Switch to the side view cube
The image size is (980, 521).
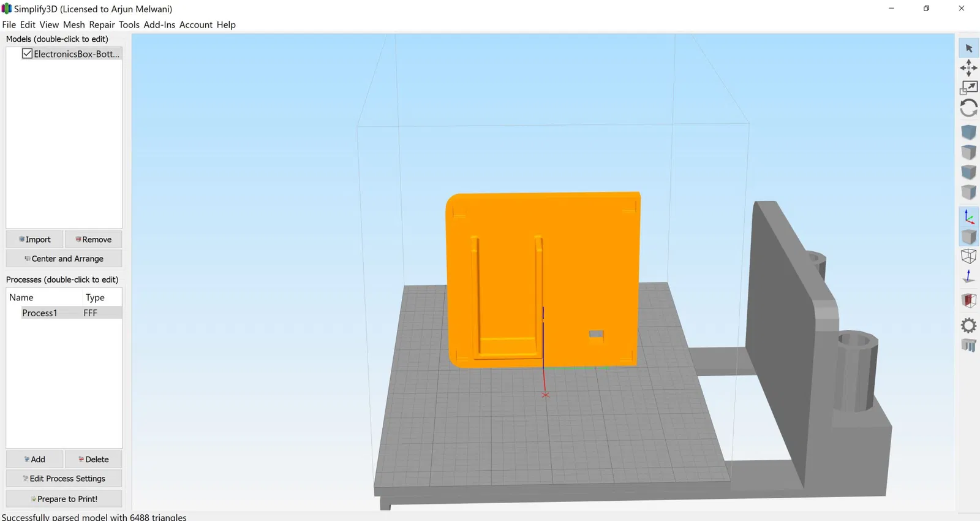click(x=968, y=192)
